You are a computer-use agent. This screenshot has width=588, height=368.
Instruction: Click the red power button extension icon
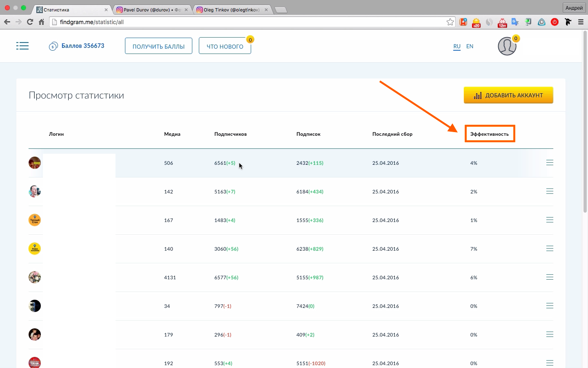[x=555, y=22]
